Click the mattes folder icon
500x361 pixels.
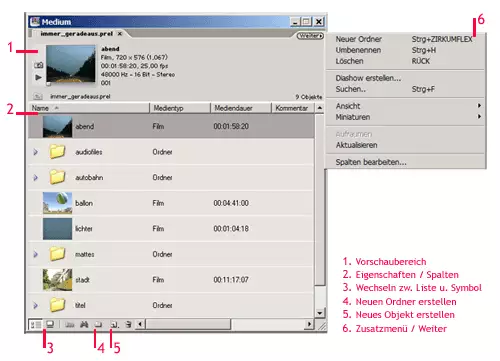click(x=57, y=254)
